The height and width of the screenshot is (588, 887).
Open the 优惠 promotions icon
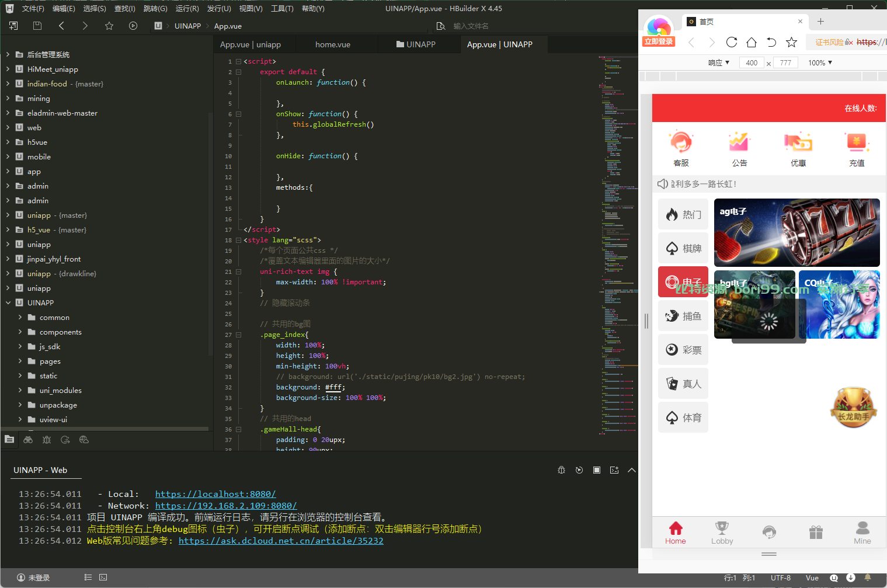tap(798, 149)
